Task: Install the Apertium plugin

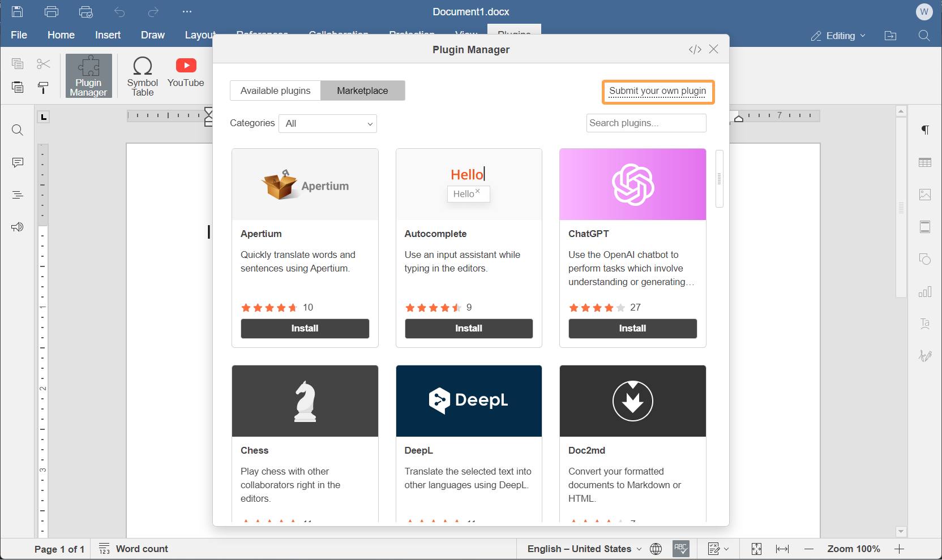Action: pyautogui.click(x=305, y=328)
